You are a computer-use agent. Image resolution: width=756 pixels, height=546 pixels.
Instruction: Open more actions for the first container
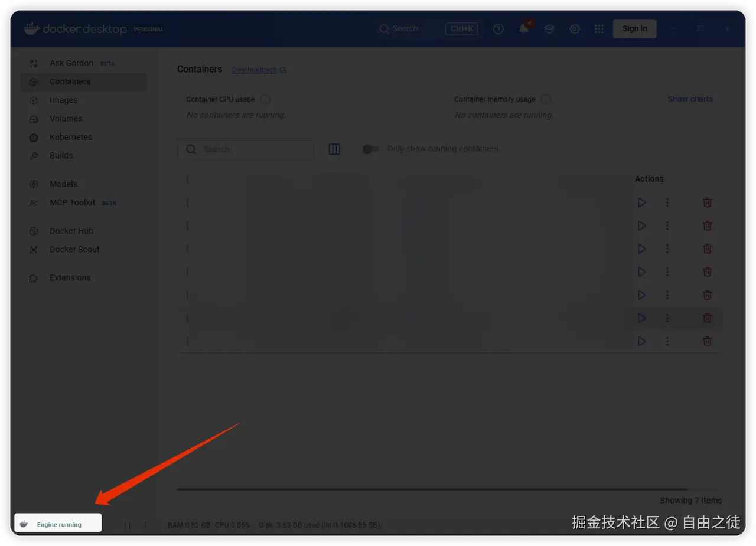pos(667,202)
